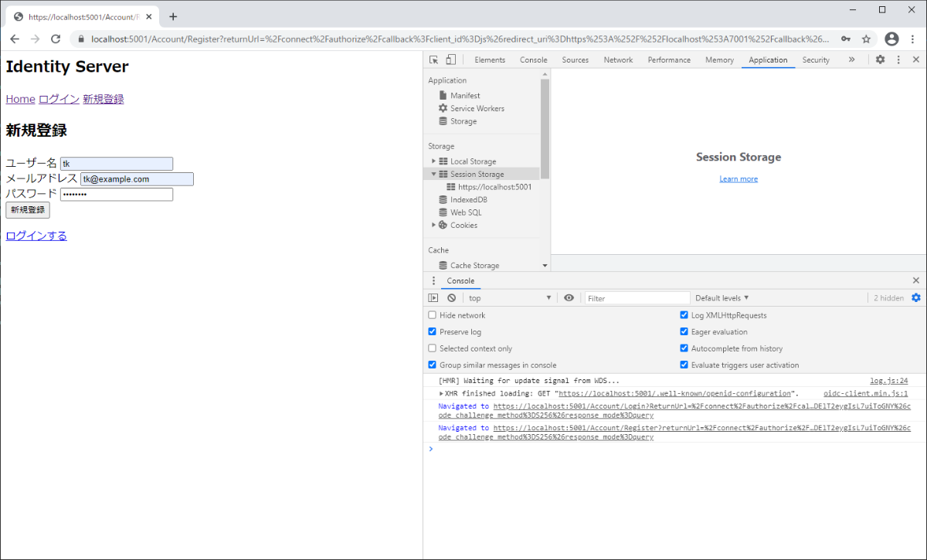The image size is (927, 560).
Task: Toggle the device toolbar icon
Action: coord(450,59)
